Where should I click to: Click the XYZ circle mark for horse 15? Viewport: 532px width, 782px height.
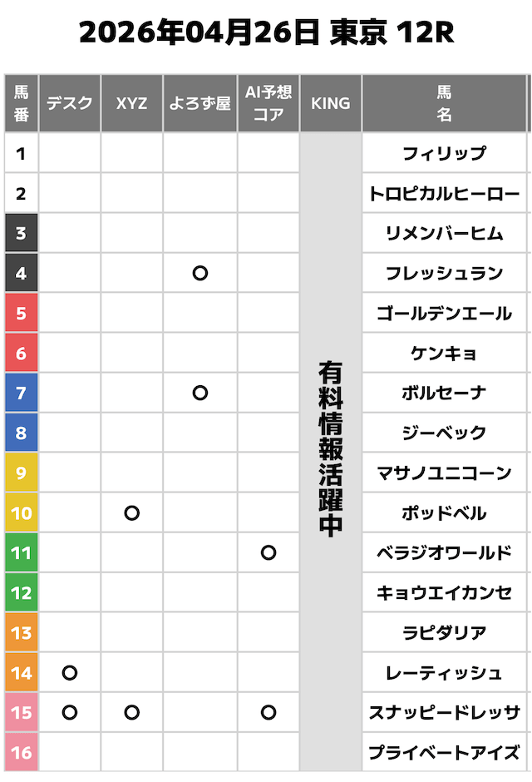click(x=131, y=712)
